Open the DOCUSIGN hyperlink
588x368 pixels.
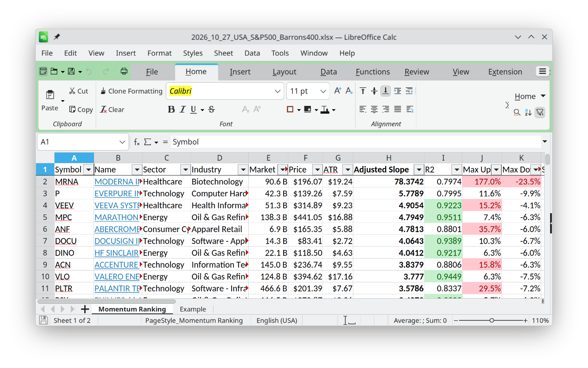[x=117, y=241]
